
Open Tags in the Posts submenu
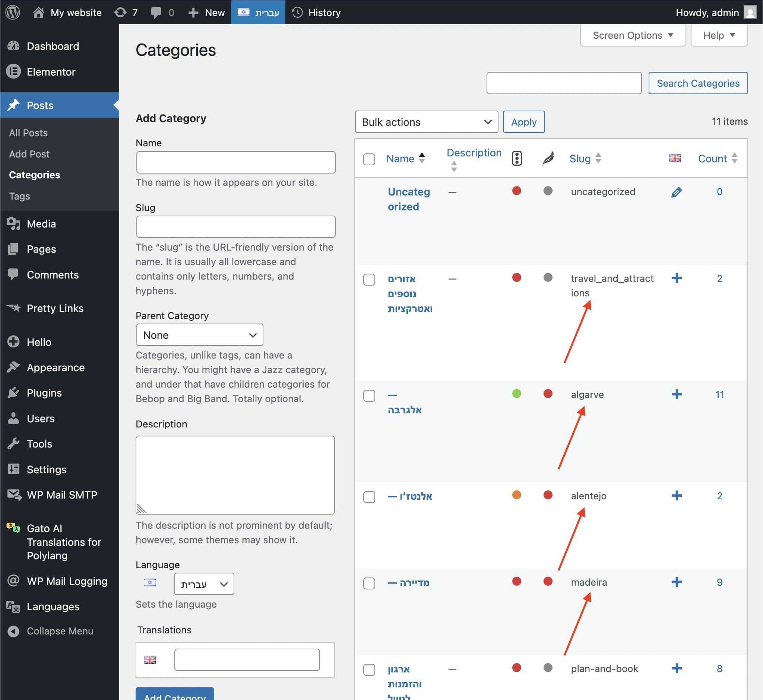point(19,196)
